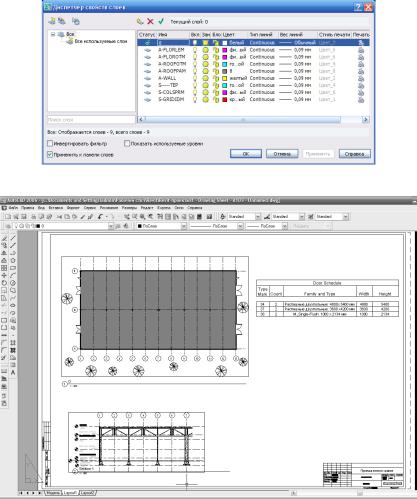Select the Ellipse tool
The image size is (417, 499).
click(x=13, y=305)
